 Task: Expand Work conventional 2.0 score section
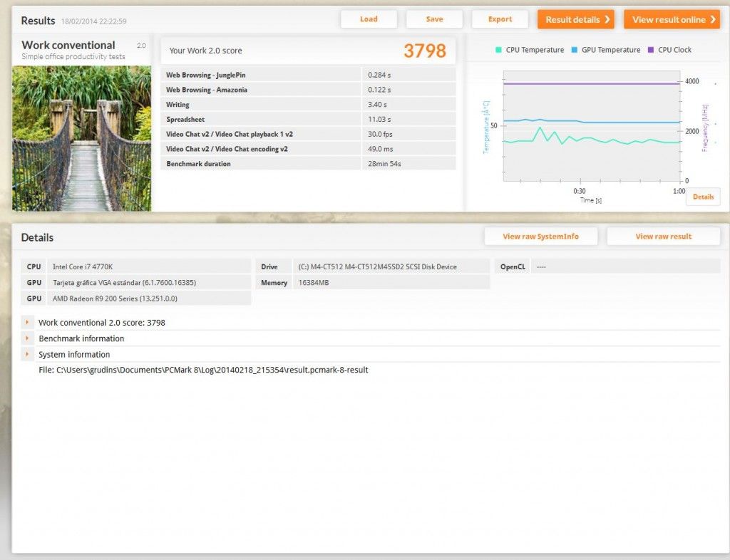point(28,322)
